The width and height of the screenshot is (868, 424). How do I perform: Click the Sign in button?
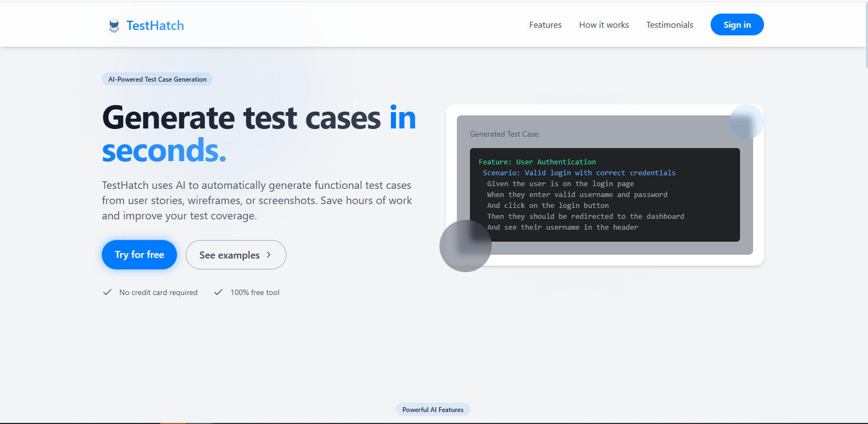click(x=737, y=24)
